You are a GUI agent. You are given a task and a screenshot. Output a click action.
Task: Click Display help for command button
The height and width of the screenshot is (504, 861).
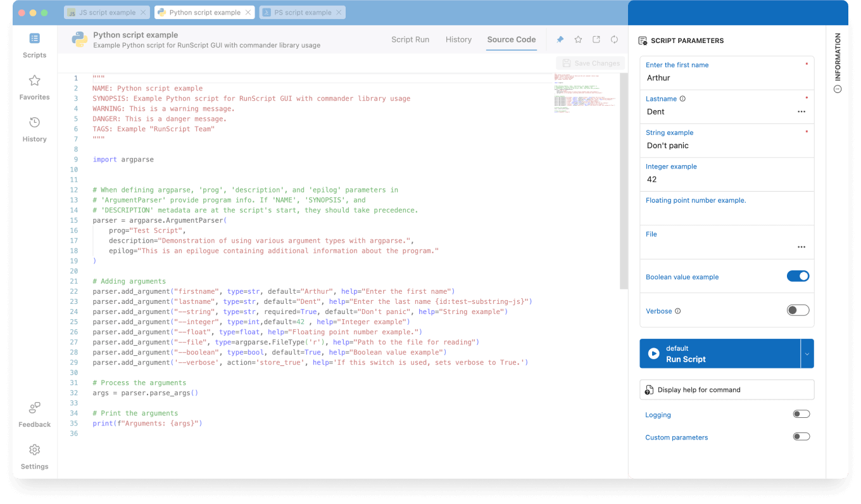click(727, 390)
